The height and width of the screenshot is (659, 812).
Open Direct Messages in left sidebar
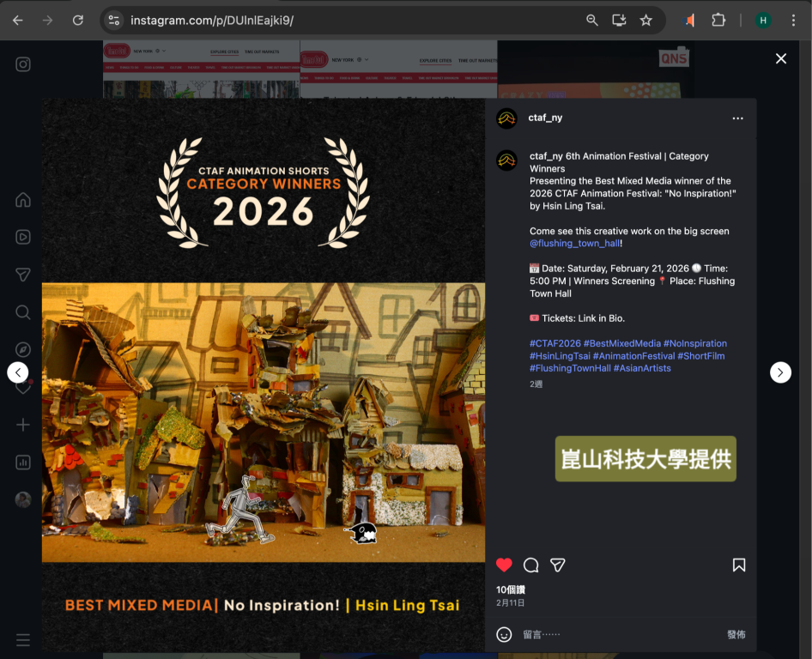(x=23, y=275)
